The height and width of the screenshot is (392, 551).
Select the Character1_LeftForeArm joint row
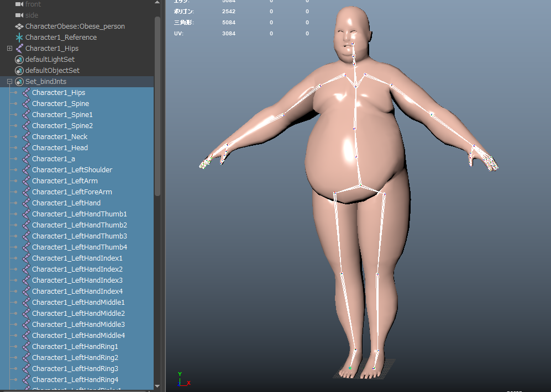click(x=77, y=192)
